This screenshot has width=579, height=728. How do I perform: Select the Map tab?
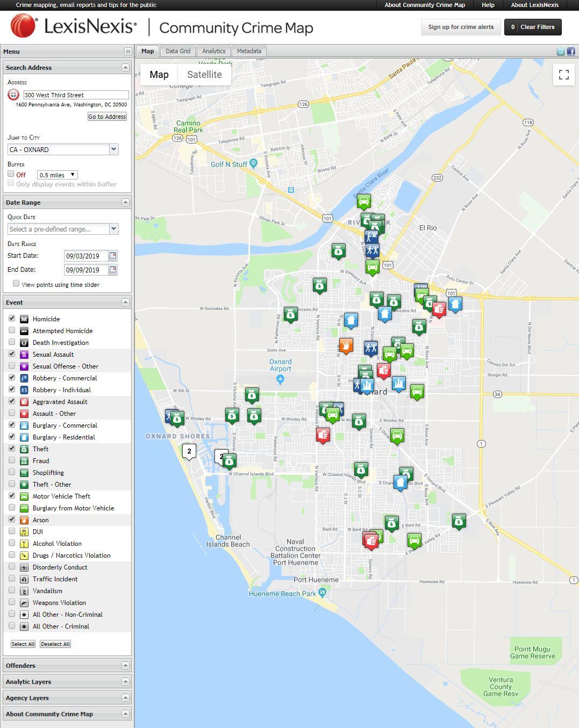point(147,52)
